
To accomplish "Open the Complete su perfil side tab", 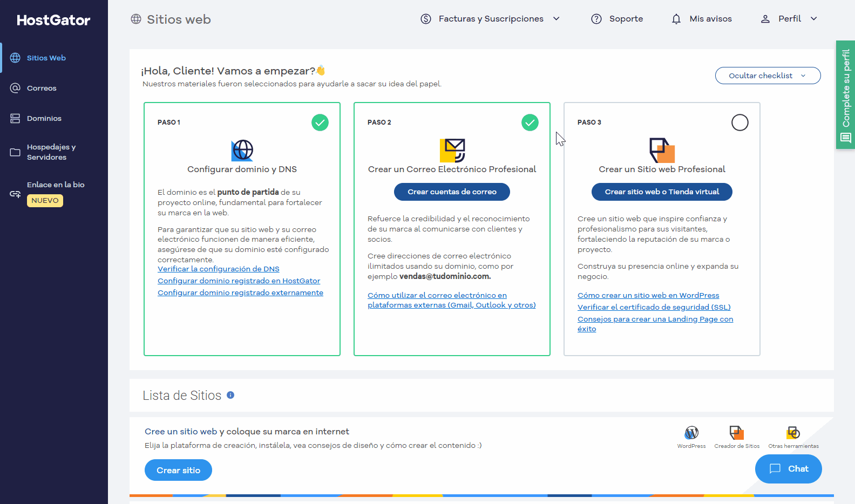I will pyautogui.click(x=846, y=94).
